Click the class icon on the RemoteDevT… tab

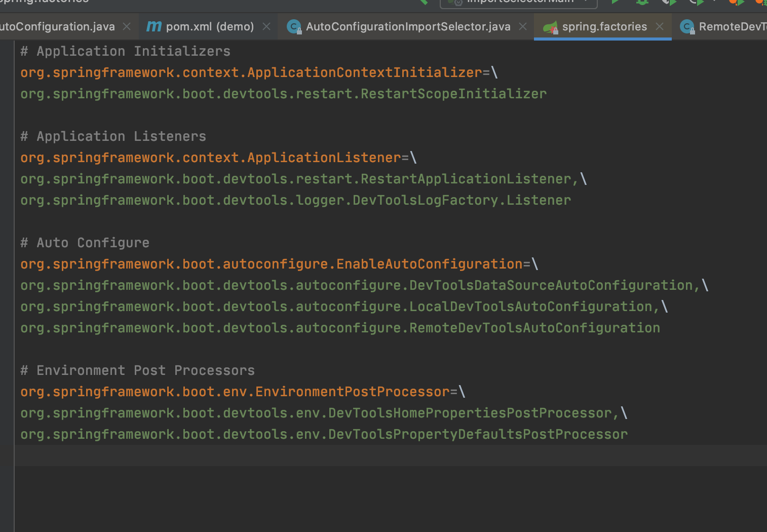(687, 26)
